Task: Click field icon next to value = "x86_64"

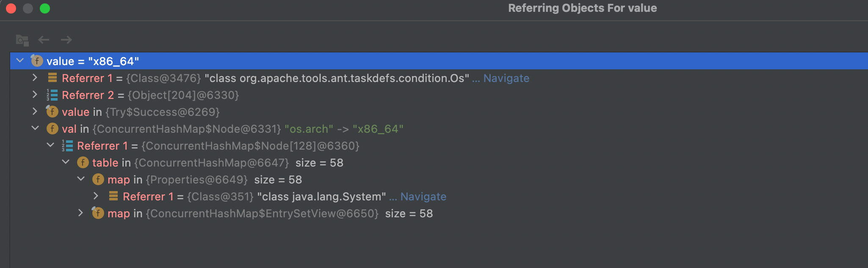Action: tap(37, 61)
